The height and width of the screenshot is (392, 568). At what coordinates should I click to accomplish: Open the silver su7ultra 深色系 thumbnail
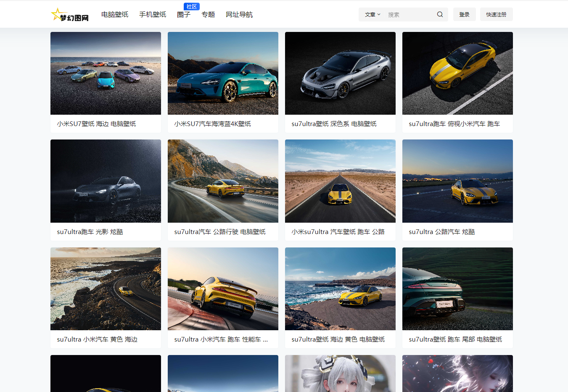(x=340, y=73)
